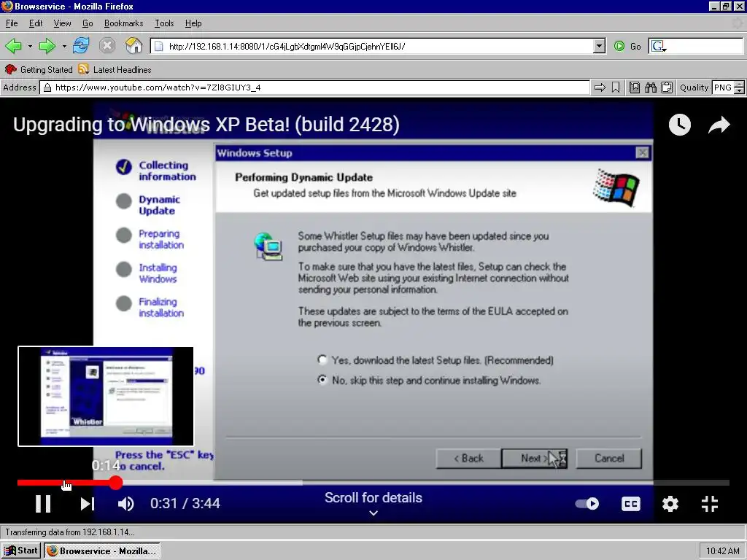The height and width of the screenshot is (560, 747).
Task: Click Firefox's green Forward arrow
Action: [x=47, y=46]
